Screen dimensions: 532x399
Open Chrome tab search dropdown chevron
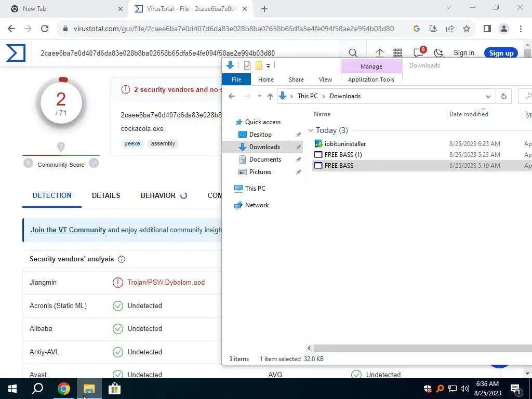448,7
